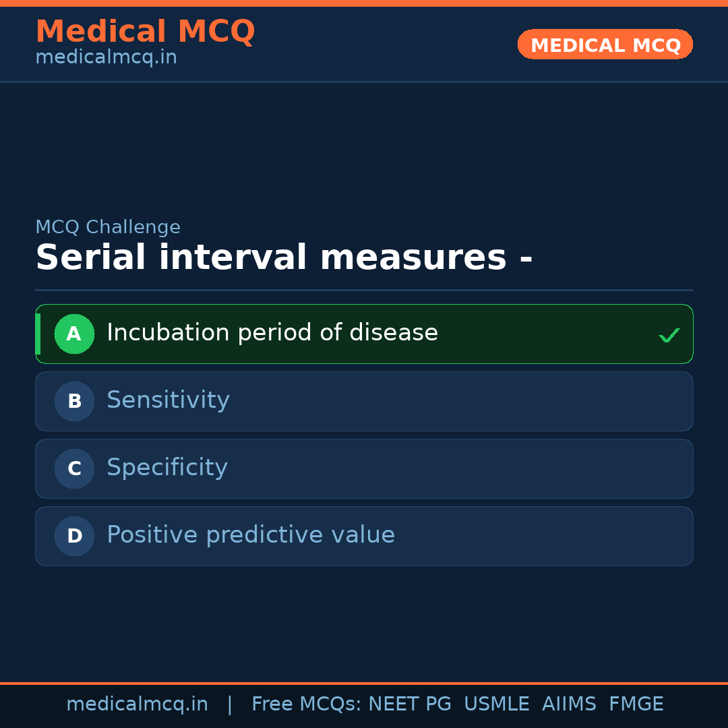Click the Serial interval measures question text
This screenshot has height=728, width=728.
click(x=284, y=258)
